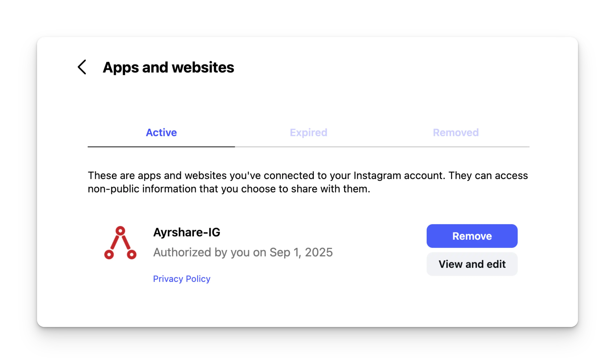This screenshot has height=364, width=615.
Task: Select the Active tab
Action: click(x=161, y=132)
